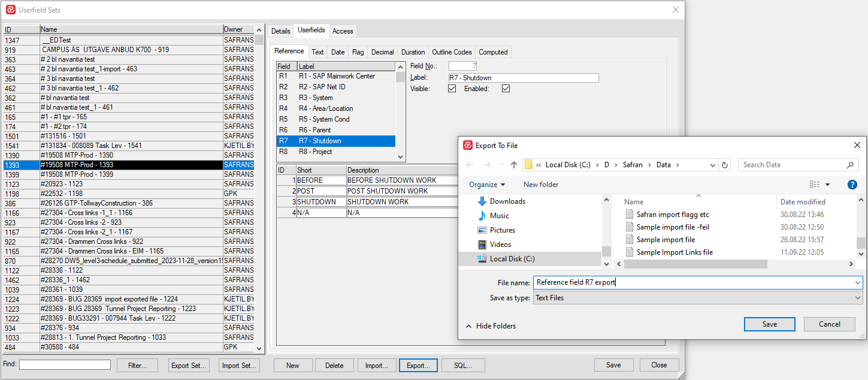Click the change view icon in the dialog
This screenshot has height=380, width=868.
815,185
